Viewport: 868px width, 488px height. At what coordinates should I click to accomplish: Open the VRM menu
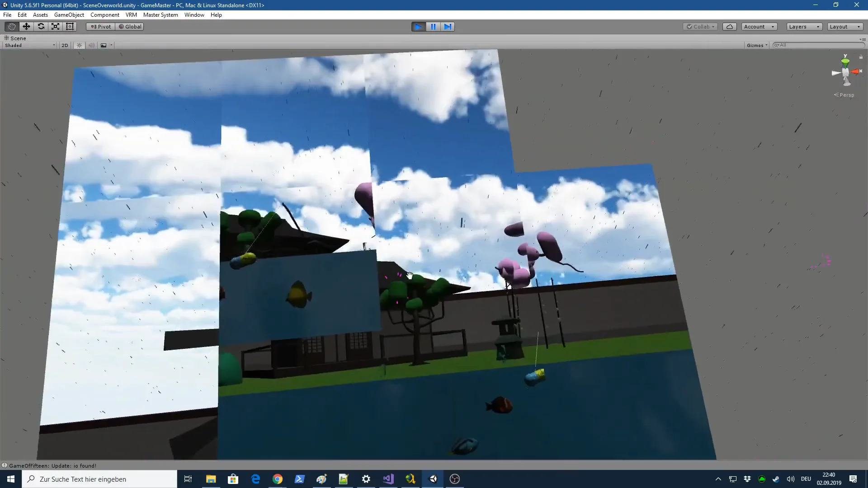coord(131,14)
